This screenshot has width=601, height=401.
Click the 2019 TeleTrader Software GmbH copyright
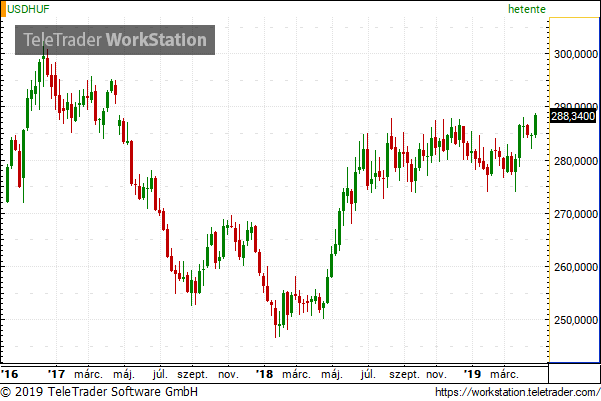point(100,392)
